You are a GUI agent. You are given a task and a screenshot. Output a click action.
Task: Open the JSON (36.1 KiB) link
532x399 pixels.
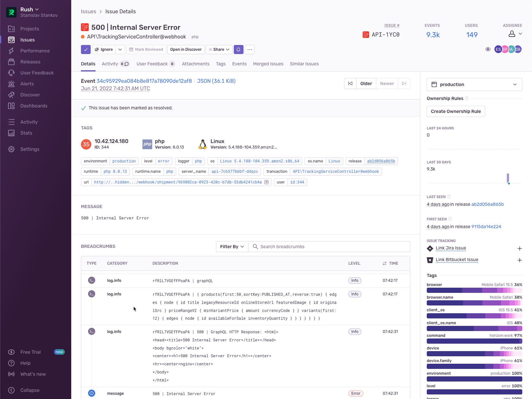tap(216, 81)
